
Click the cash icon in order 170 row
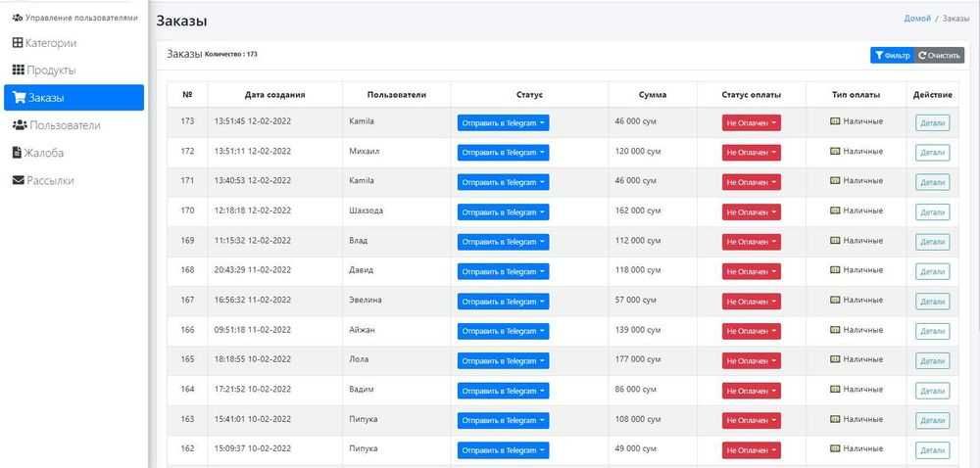coord(834,211)
